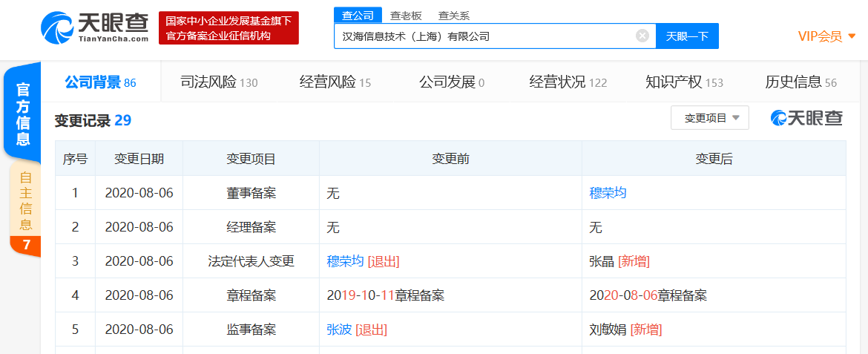Click the 天眼一下 search button
Image resolution: width=868 pixels, height=354 pixels.
pyautogui.click(x=687, y=36)
